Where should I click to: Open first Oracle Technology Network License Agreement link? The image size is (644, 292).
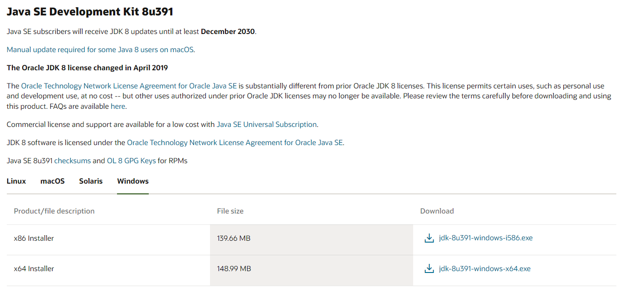[x=129, y=86]
